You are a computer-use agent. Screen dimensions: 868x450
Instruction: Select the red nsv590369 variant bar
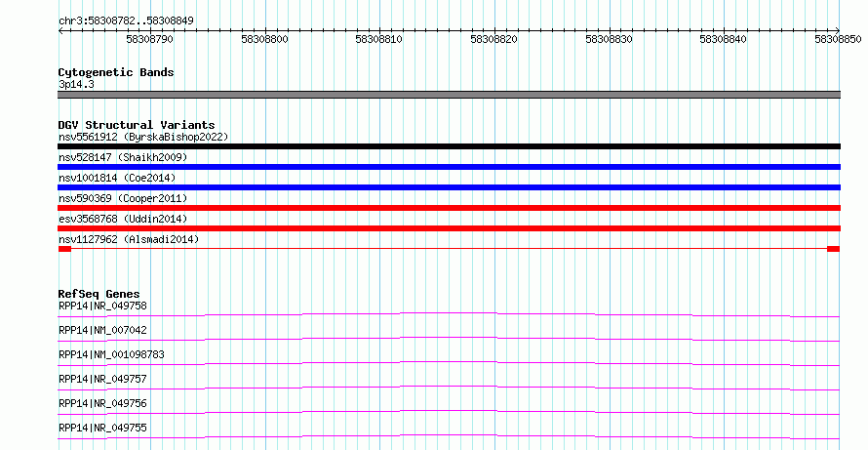[x=449, y=208]
